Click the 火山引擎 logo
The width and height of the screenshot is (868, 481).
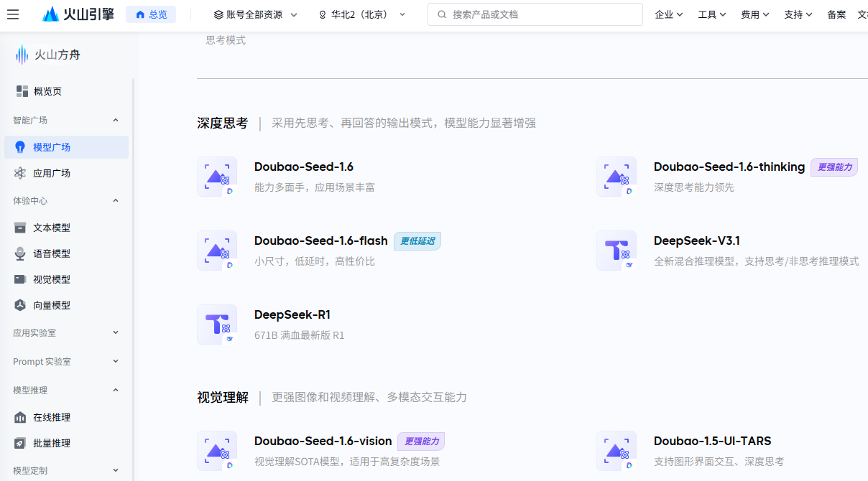(78, 14)
